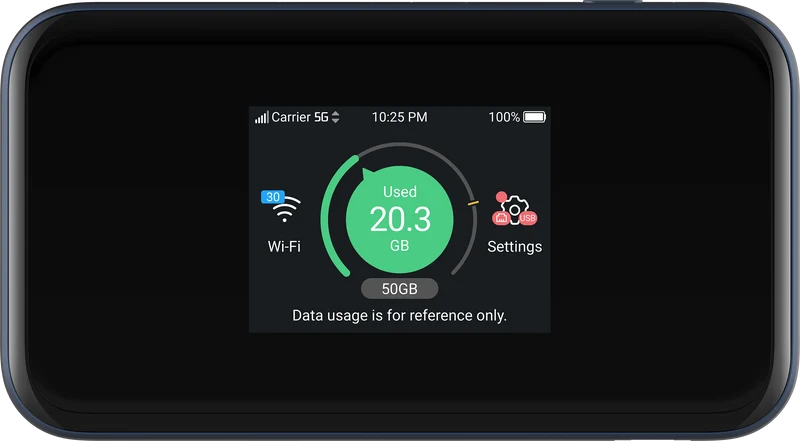Image resolution: width=800 pixels, height=441 pixels.
Task: Click the "Wi-Fi" label
Action: click(x=284, y=247)
